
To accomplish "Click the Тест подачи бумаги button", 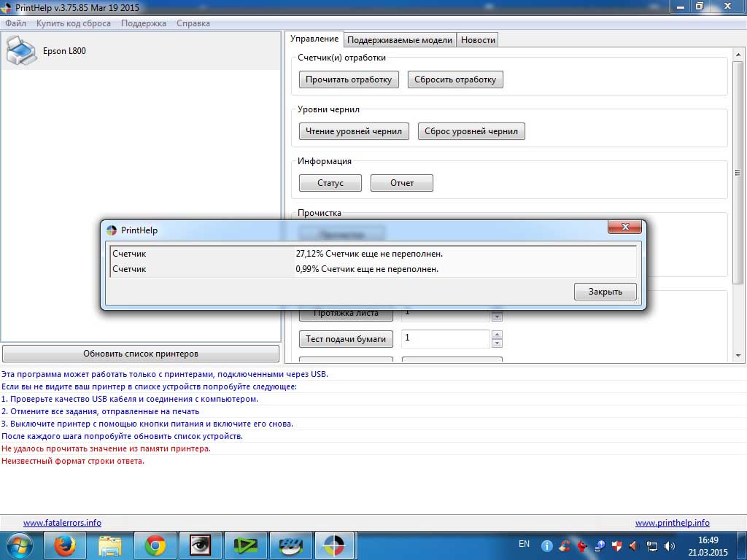I will point(346,339).
